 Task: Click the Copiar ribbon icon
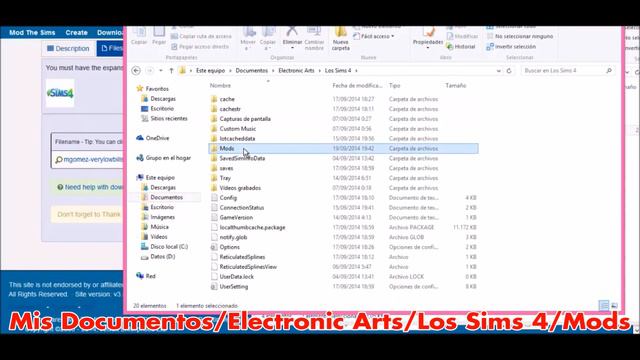click(x=139, y=36)
